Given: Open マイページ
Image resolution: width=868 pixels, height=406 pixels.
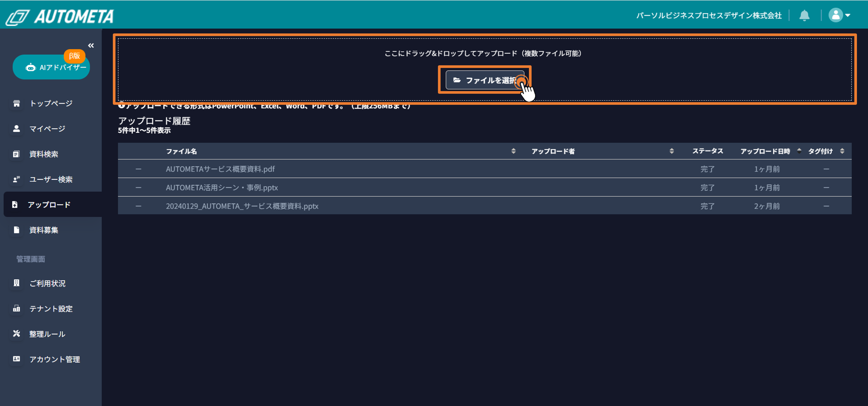Looking at the screenshot, I should (x=47, y=128).
